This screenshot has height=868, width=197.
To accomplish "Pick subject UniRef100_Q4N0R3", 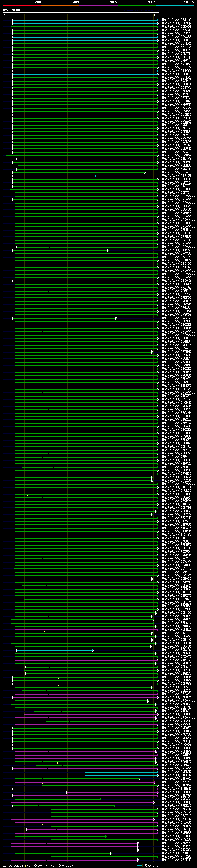I will 177,778.
